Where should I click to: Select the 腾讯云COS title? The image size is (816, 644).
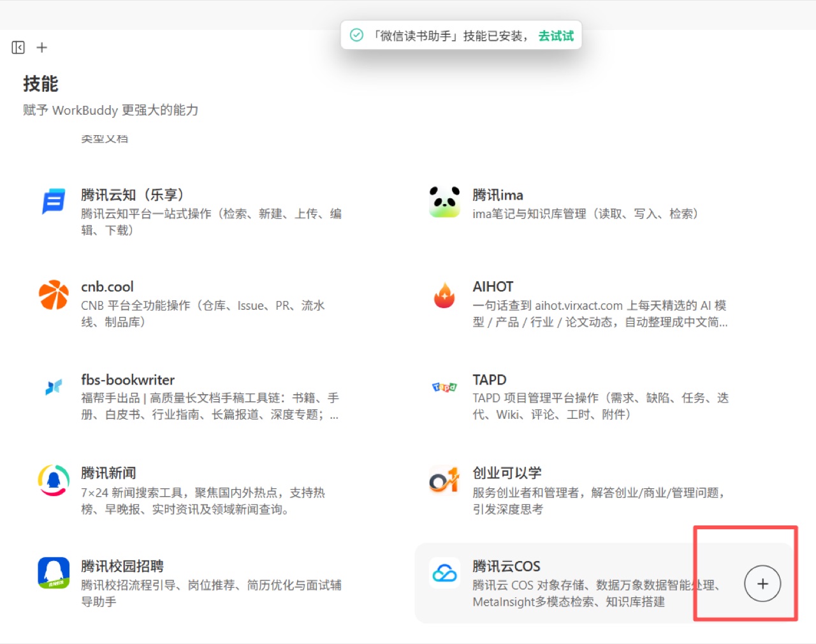pyautogui.click(x=506, y=566)
